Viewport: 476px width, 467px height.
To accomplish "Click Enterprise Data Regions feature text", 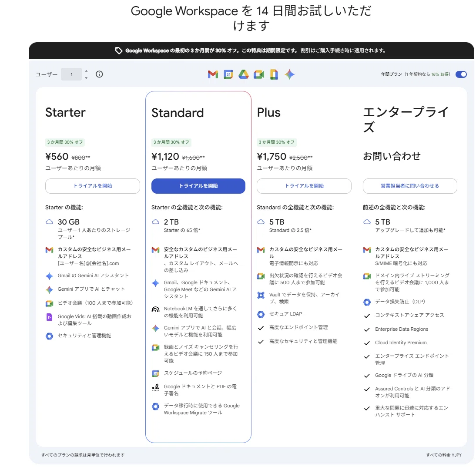I will (401, 329).
